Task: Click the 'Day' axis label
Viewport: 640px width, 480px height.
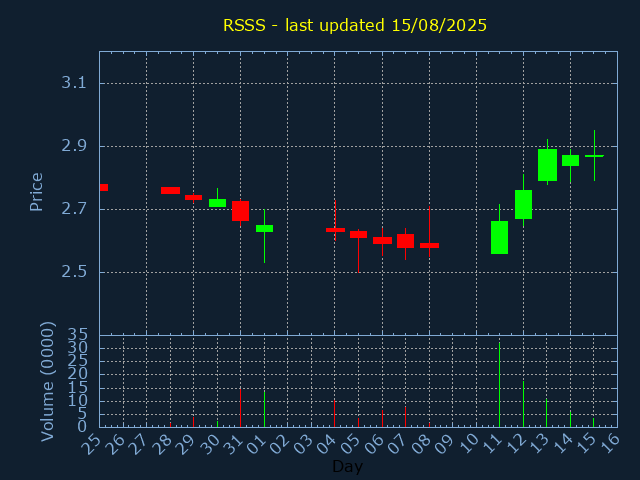Action: 347,466
